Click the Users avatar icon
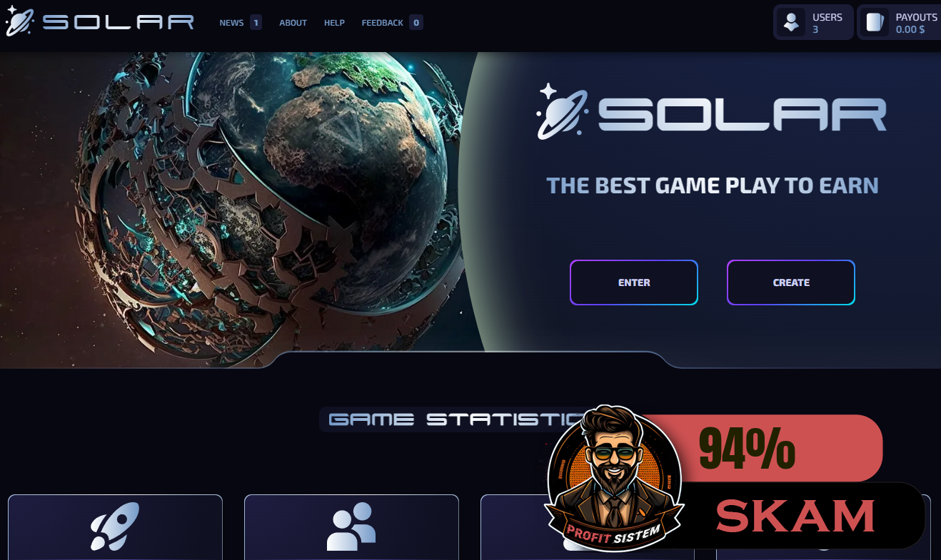Image resolution: width=941 pixels, height=560 pixels. click(x=791, y=23)
